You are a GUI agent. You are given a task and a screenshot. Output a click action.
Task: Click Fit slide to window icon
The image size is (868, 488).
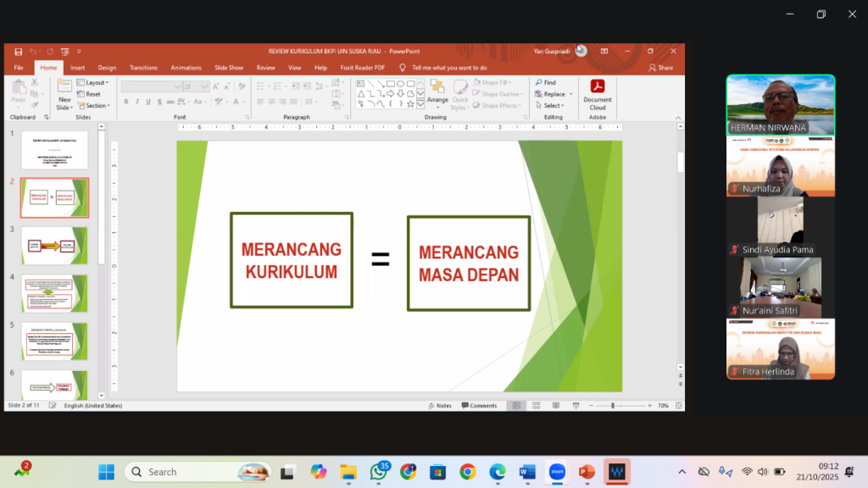(677, 406)
